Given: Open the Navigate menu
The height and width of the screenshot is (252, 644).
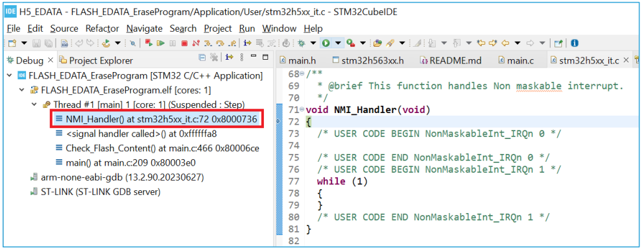Looking at the screenshot, I should click(145, 29).
